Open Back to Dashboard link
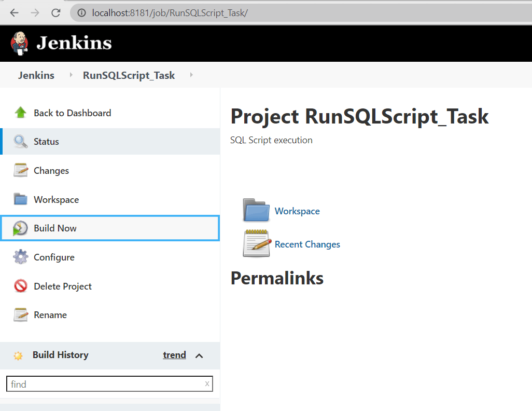This screenshot has width=532, height=411. tap(72, 113)
